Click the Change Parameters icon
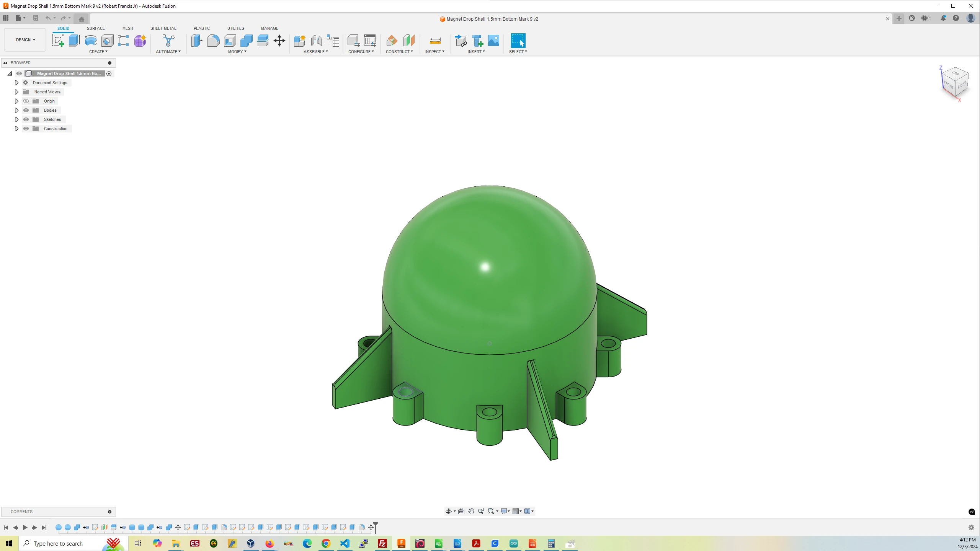The image size is (980, 551). click(353, 40)
